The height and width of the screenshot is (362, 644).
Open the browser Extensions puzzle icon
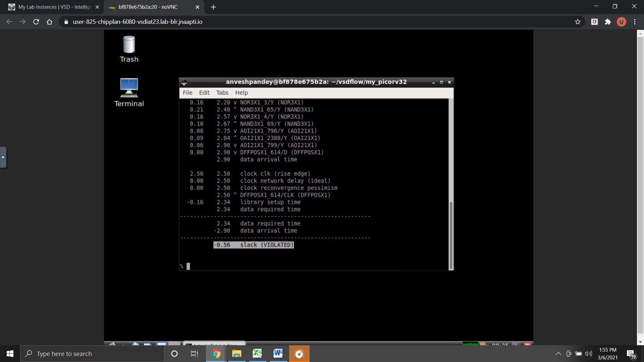tap(608, 22)
